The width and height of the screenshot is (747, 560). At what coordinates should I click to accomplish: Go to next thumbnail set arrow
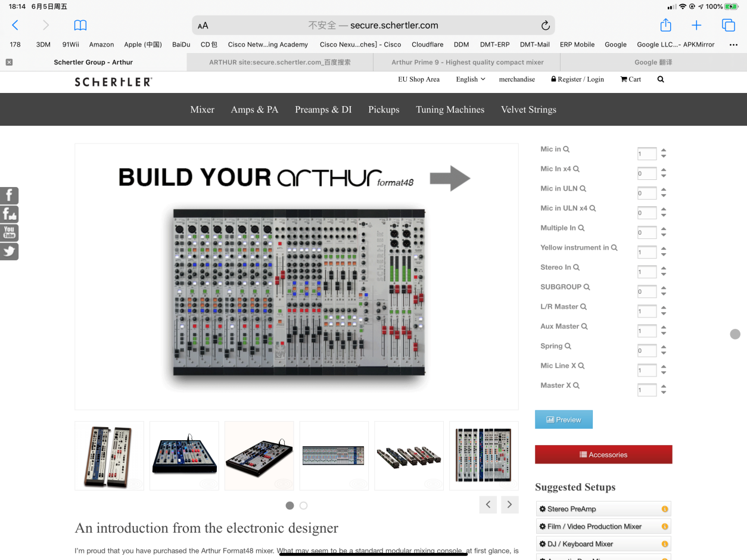(x=509, y=505)
